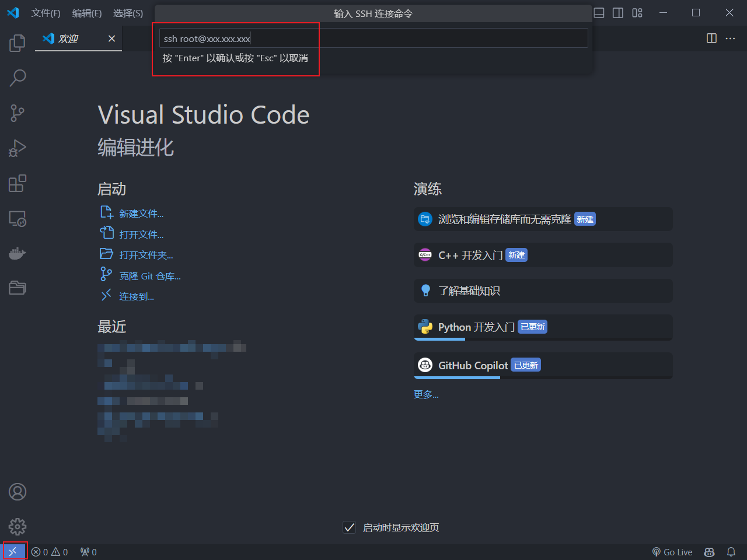Screen dimensions: 747x560
Task: Click the 新建 badge on 浏览和编辑存储库
Action: [x=585, y=219]
